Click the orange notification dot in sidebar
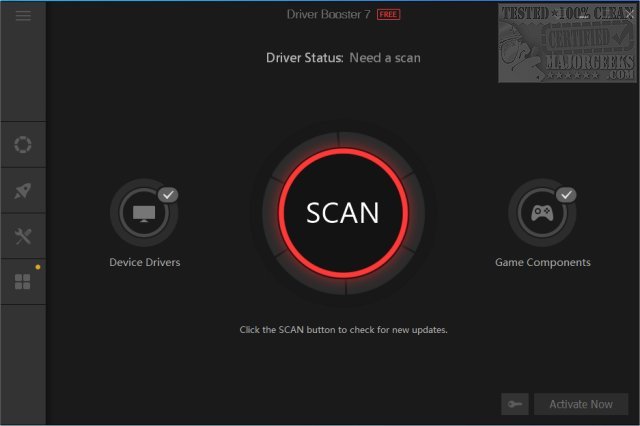This screenshot has width=640, height=426. pyautogui.click(x=37, y=267)
